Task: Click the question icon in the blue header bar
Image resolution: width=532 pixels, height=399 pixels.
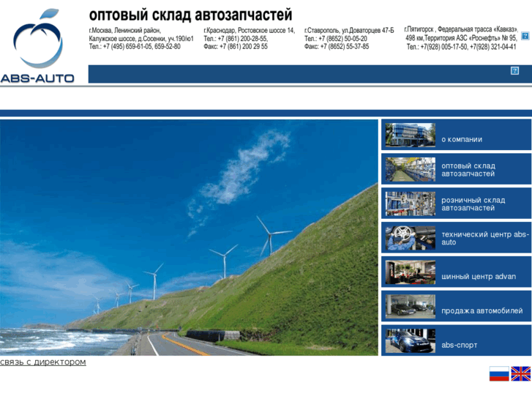Action: tap(514, 70)
